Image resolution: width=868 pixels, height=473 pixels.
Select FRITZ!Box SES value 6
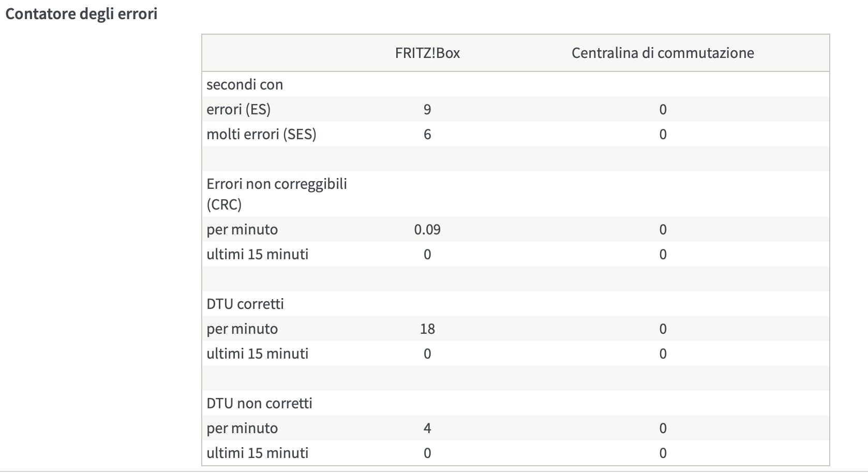[x=427, y=134]
